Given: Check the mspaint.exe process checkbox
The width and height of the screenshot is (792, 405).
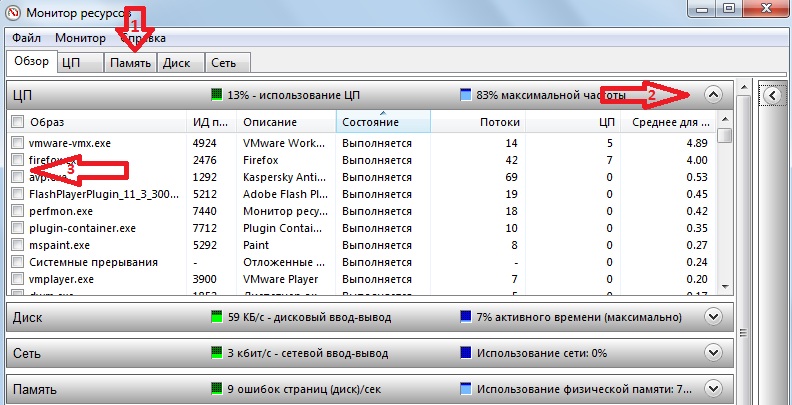Looking at the screenshot, I should coord(18,245).
